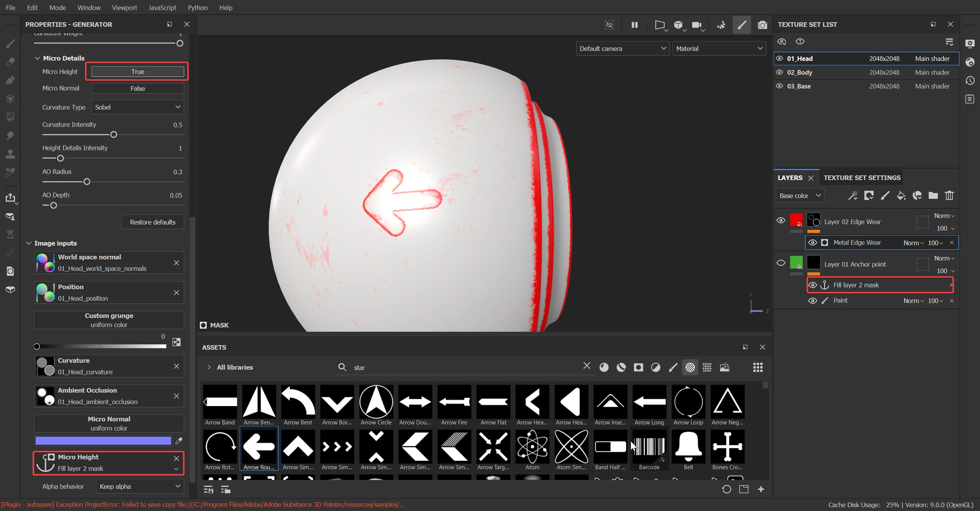Click the Micro Normal purple color swatch
The image size is (980, 511).
pos(103,441)
